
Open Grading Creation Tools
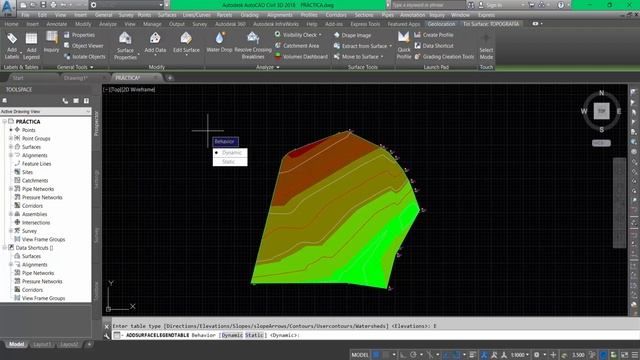pos(444,57)
